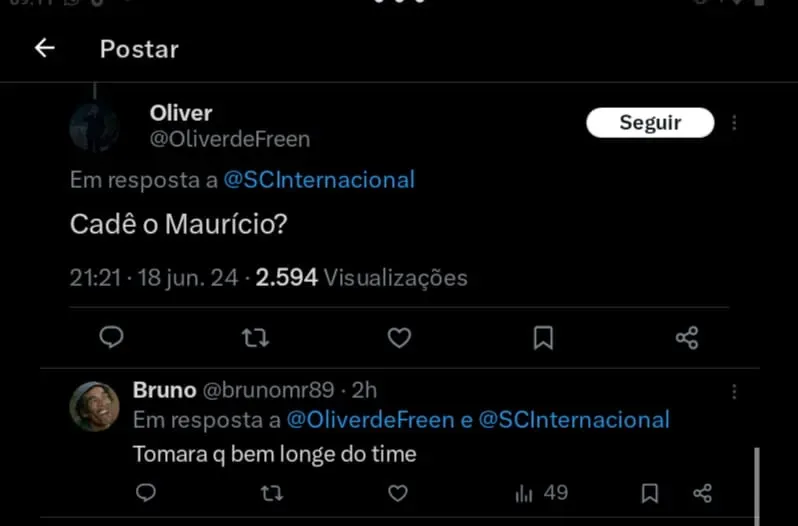Share Oliver's post
This screenshot has height=526, width=798.
[x=687, y=338]
